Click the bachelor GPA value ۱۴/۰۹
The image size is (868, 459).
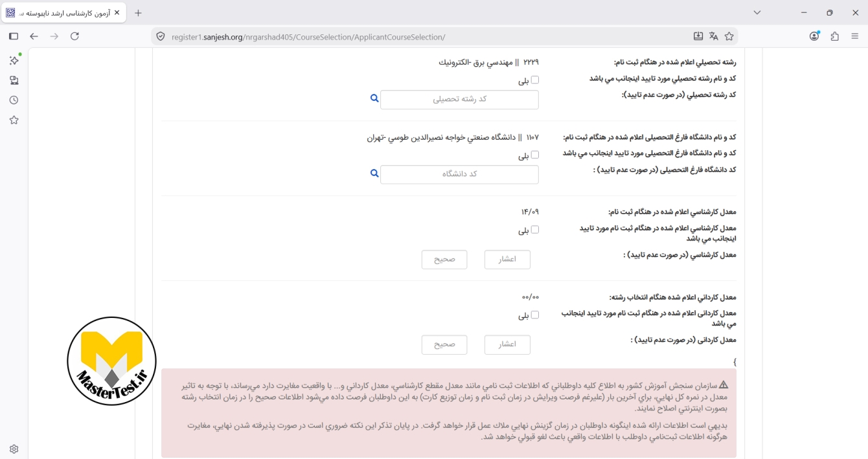coord(530,212)
